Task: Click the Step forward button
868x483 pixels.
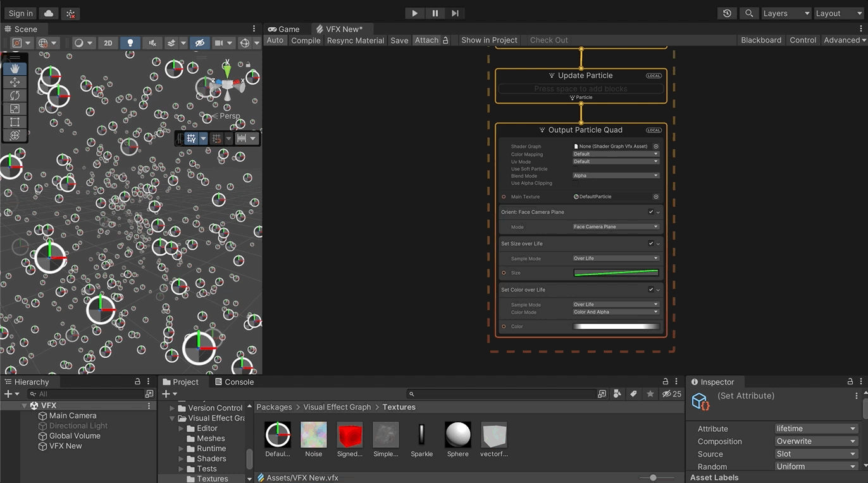Action: point(455,13)
